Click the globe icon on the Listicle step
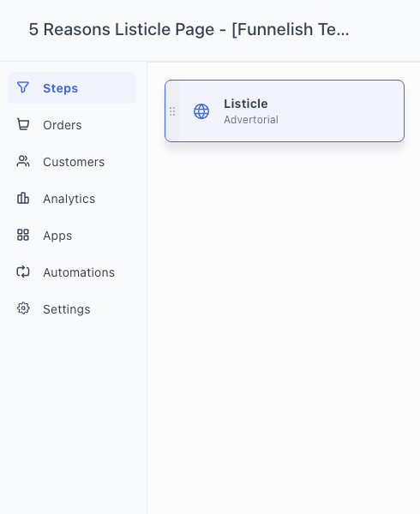 (201, 111)
